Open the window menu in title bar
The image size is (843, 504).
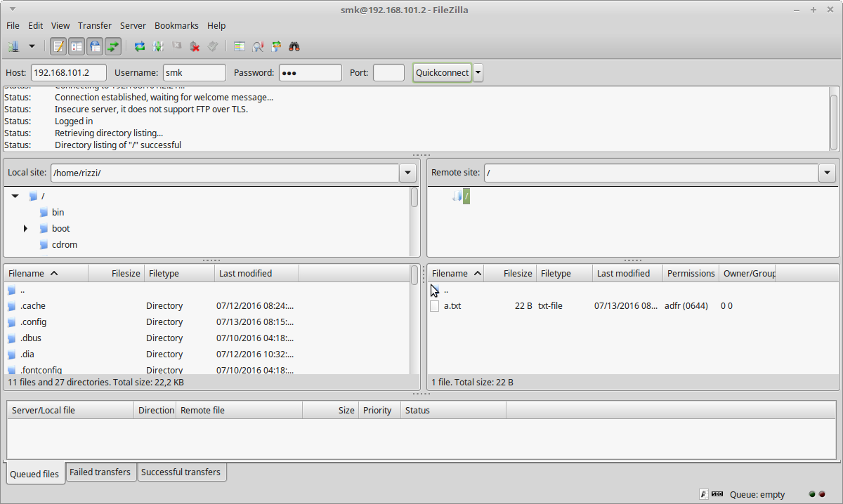(x=14, y=9)
